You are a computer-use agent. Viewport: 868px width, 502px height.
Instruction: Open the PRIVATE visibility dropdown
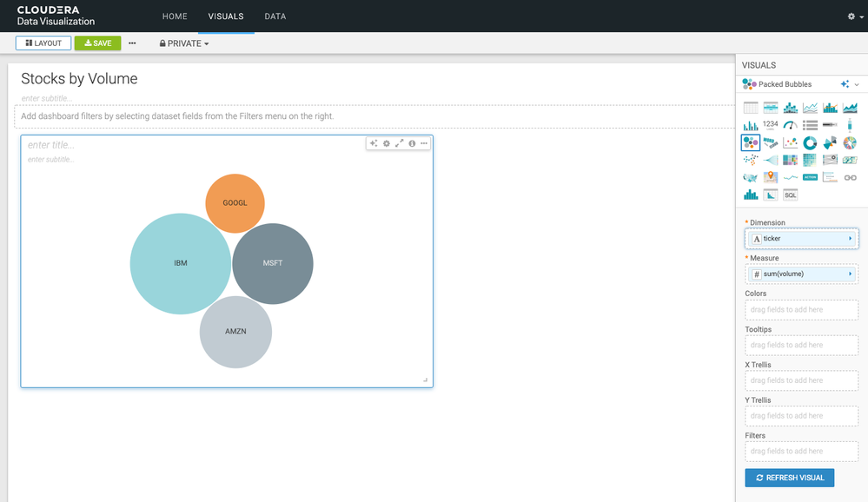click(x=184, y=43)
